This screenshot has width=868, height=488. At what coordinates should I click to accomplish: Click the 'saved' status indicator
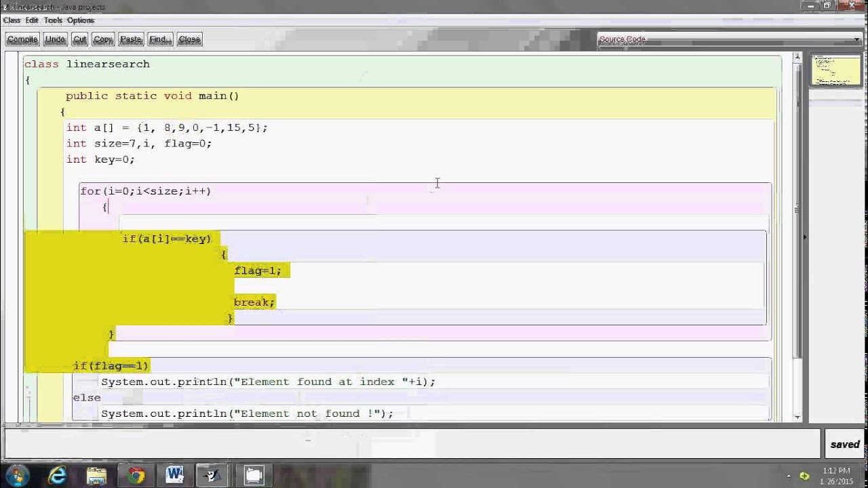tap(845, 445)
